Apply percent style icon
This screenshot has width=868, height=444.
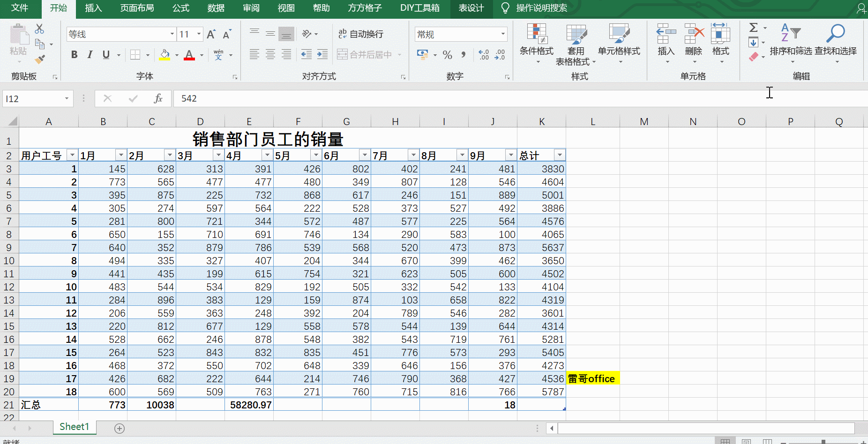(x=448, y=55)
